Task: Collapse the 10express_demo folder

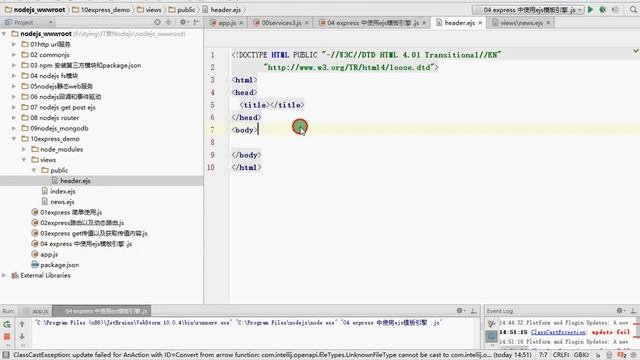Action: [14, 139]
